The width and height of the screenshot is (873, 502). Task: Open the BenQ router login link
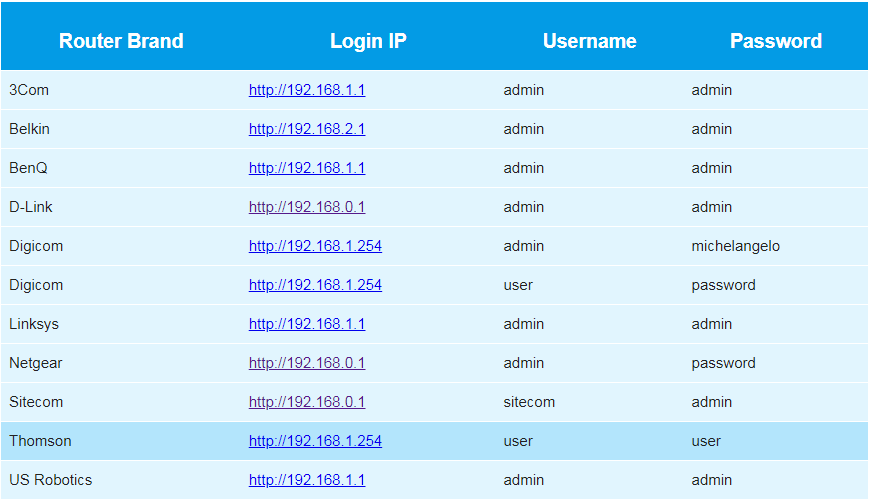[307, 168]
